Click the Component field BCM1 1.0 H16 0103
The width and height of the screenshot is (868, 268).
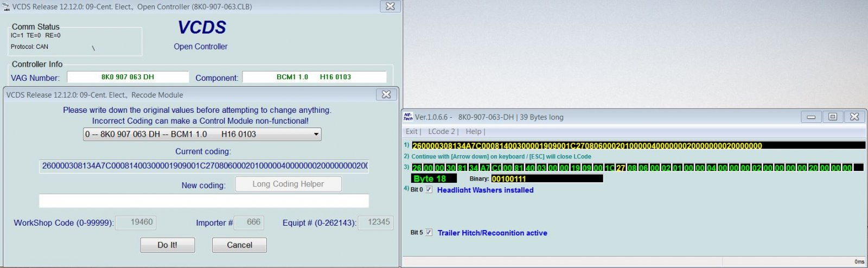tap(314, 77)
